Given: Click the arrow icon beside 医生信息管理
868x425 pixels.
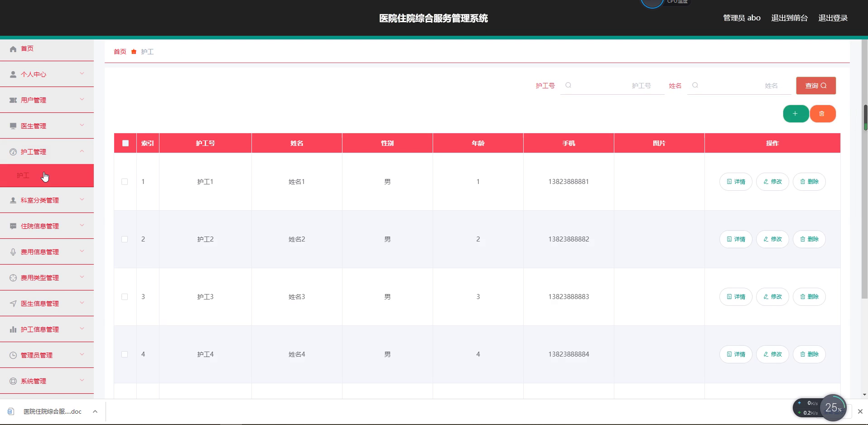Looking at the screenshot, I should 13,304.
